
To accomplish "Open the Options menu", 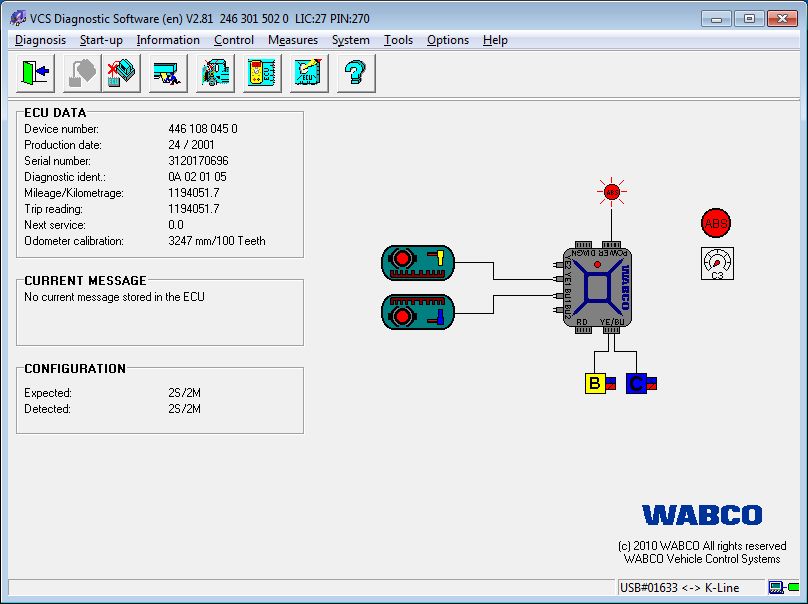I will (448, 40).
